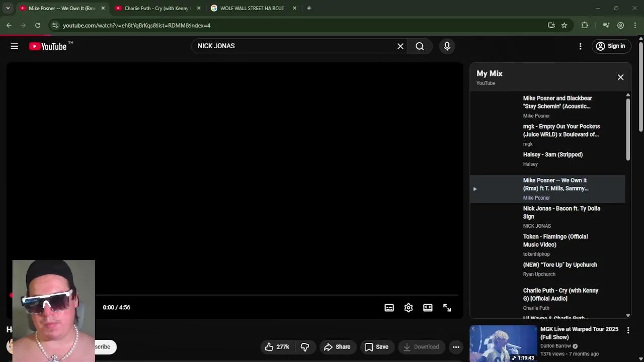644x362 pixels.
Task: Open a new browser tab
Action: click(309, 8)
